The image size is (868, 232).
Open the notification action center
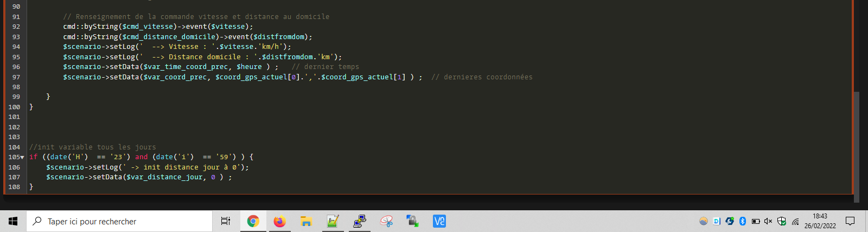(850, 221)
